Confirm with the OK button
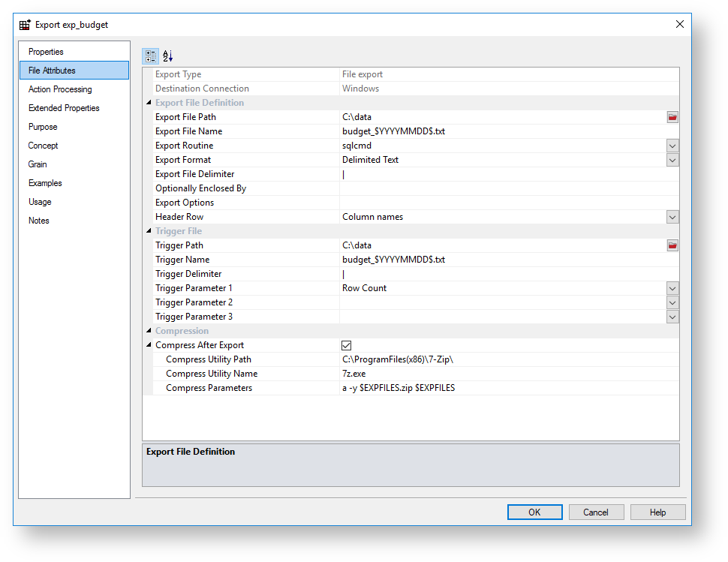The image size is (728, 562). 534,512
